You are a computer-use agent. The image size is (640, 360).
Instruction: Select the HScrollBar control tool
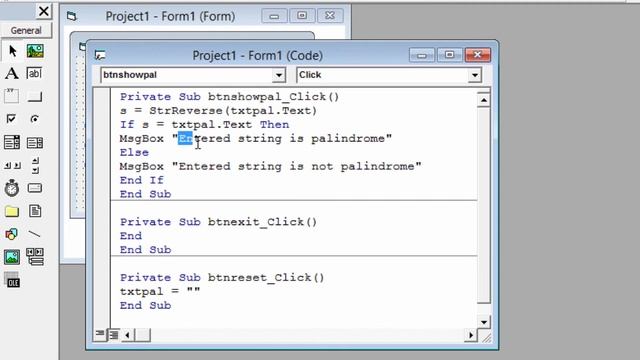click(x=12, y=165)
